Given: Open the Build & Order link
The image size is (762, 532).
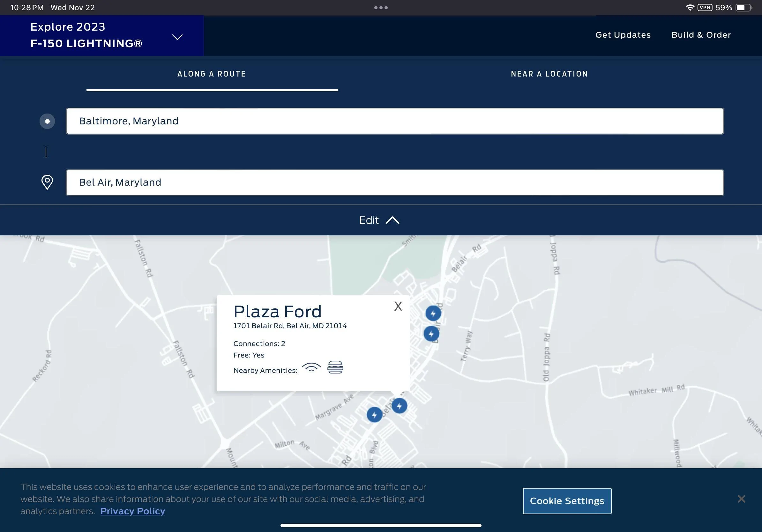Looking at the screenshot, I should (x=701, y=35).
